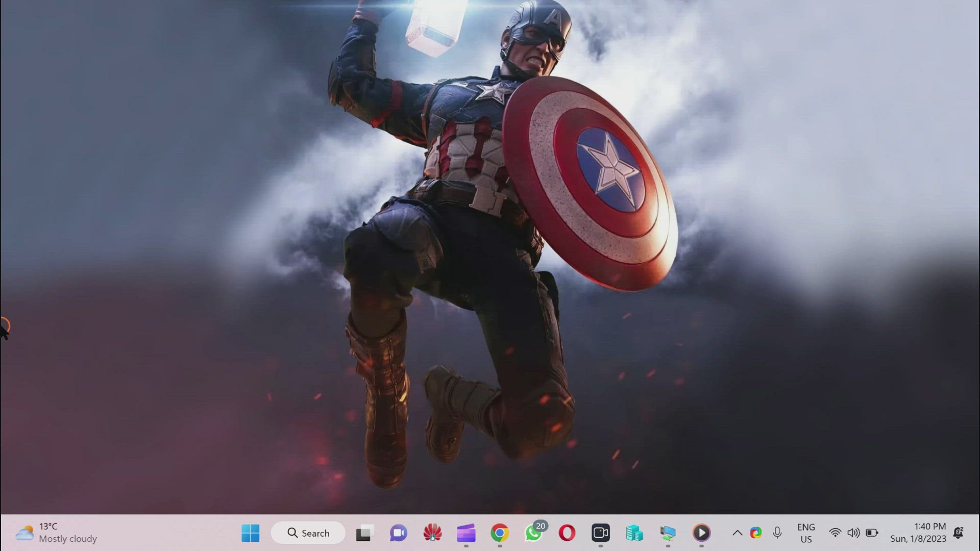Open WhatsApp with 20 unread badge
Screen dimensions: 980x551
point(534,532)
